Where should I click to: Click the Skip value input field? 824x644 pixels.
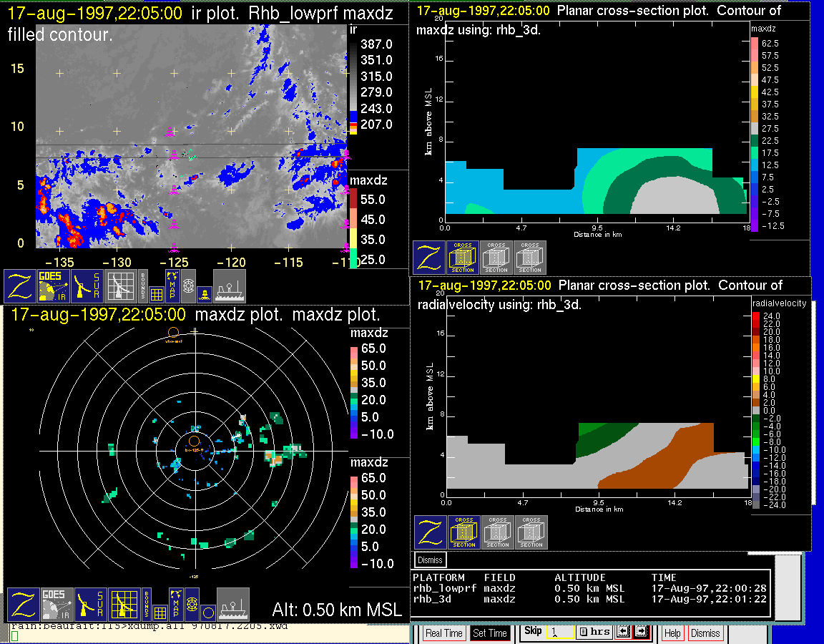(560, 633)
